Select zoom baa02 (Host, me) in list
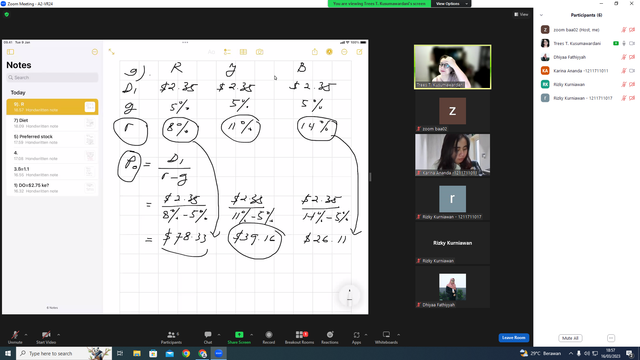Image resolution: width=640 pixels, height=360 pixels. [x=587, y=30]
